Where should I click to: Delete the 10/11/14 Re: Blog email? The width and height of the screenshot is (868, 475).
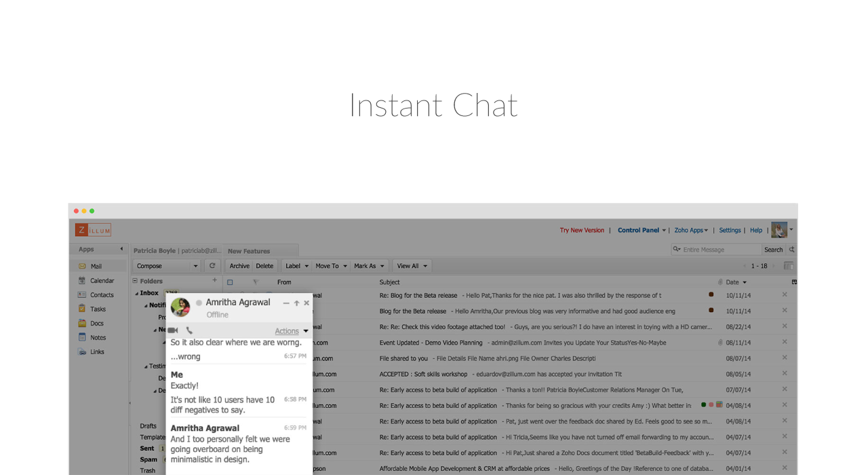click(x=785, y=294)
